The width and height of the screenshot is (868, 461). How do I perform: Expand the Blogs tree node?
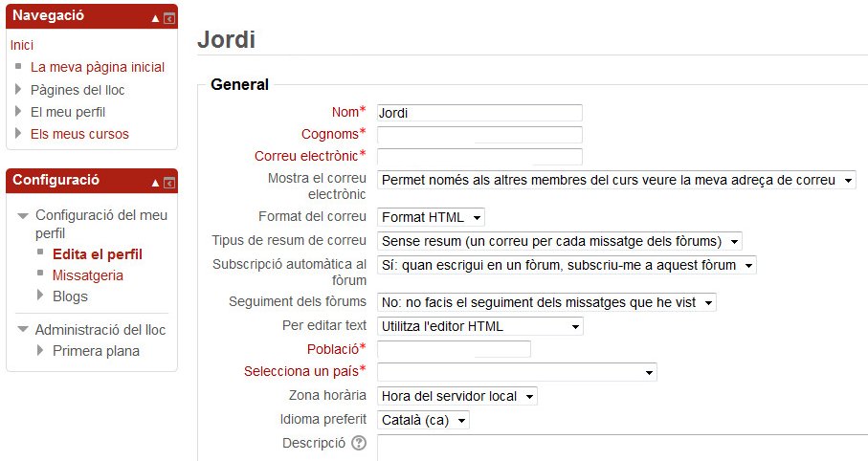[x=41, y=296]
